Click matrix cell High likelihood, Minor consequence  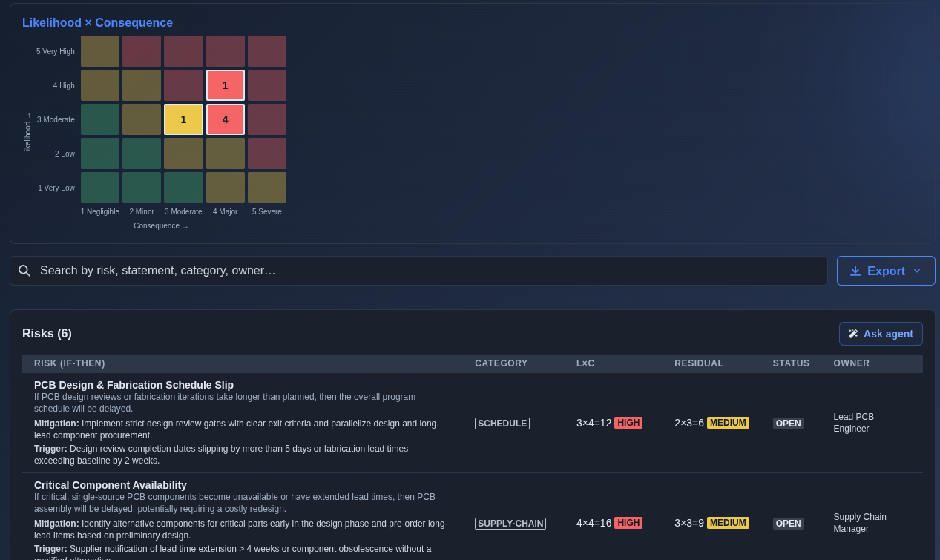click(142, 85)
